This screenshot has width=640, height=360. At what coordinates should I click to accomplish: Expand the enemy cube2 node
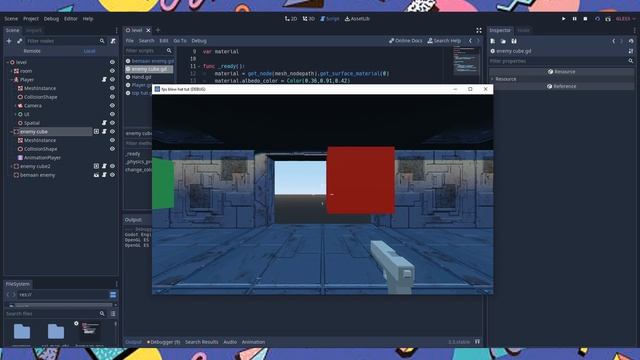[x=11, y=167]
